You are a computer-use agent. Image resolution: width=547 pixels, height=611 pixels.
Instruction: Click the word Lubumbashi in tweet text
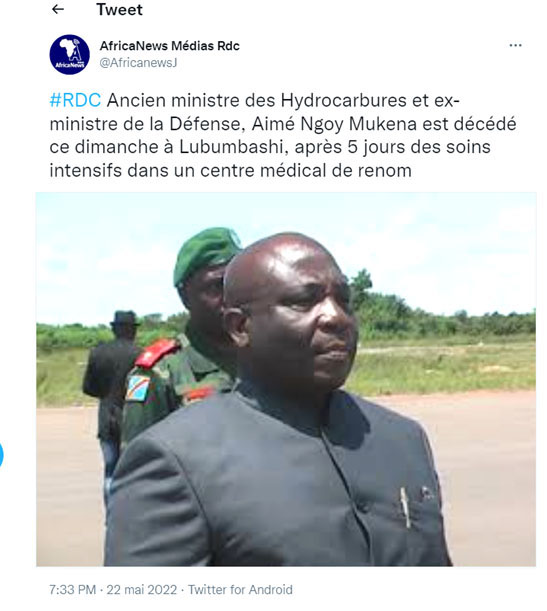click(x=231, y=147)
